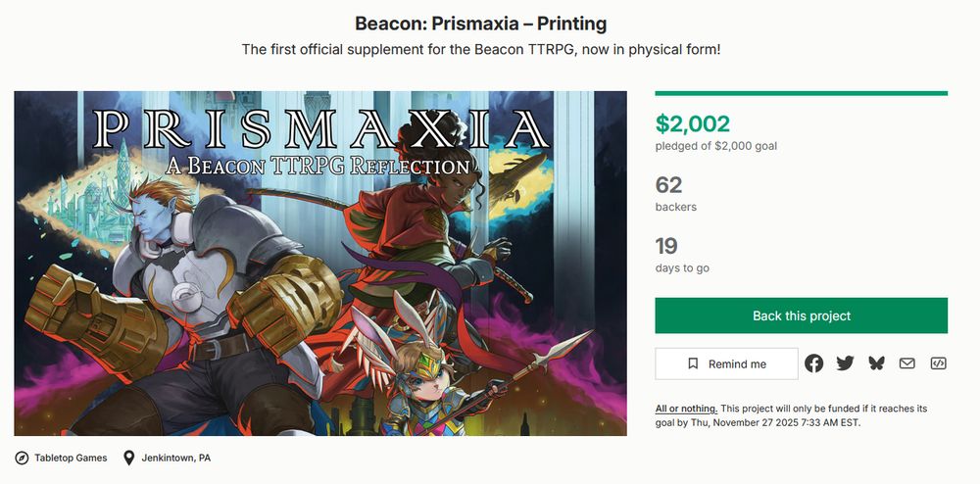Click the project subtitle description text

click(x=481, y=49)
